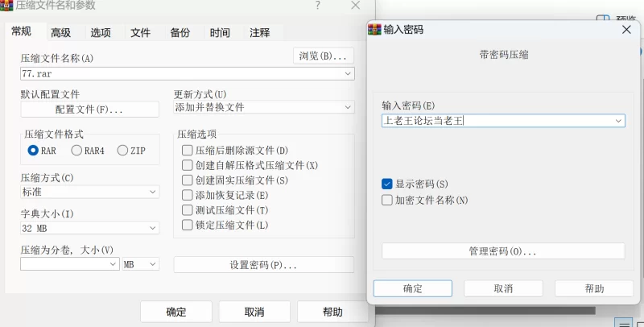Image resolution: width=644 pixels, height=327 pixels.
Task: Select the RAR4 archive format
Action: [76, 151]
